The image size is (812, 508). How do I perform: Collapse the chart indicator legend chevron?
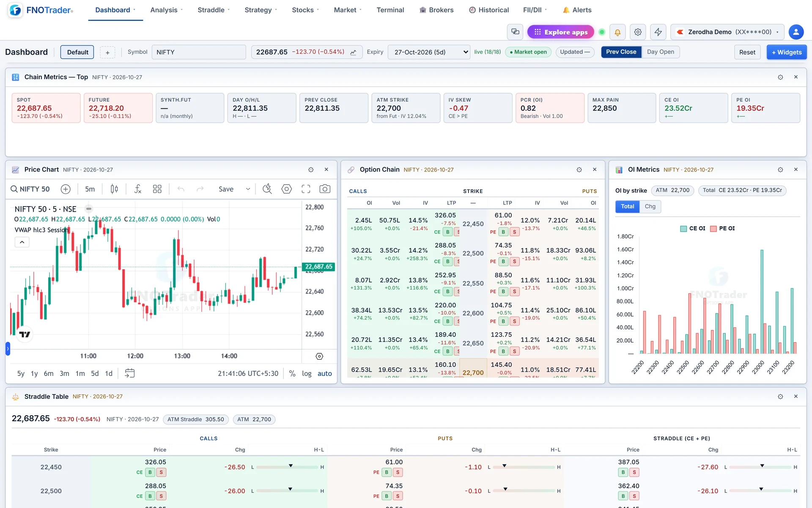(x=22, y=242)
